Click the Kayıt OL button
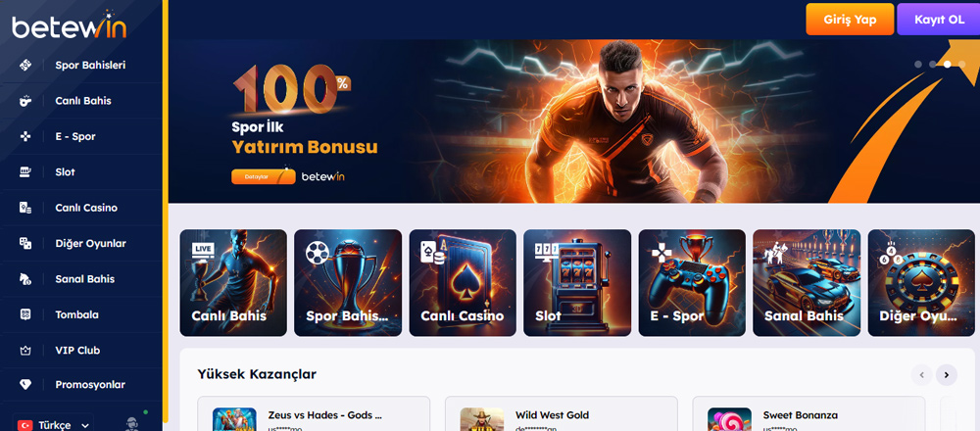Image resolution: width=980 pixels, height=431 pixels. point(939,20)
